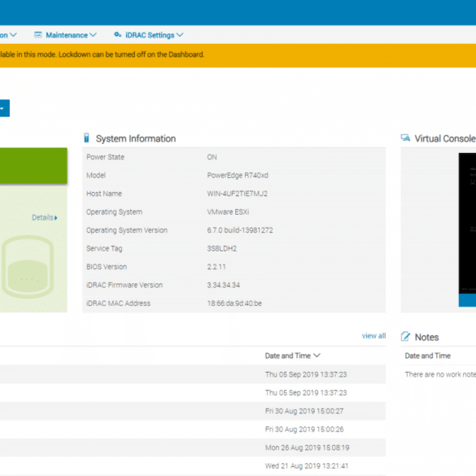Viewport: 476px width, 476px height.
Task: Expand the Maintenance chevron arrow
Action: point(94,35)
